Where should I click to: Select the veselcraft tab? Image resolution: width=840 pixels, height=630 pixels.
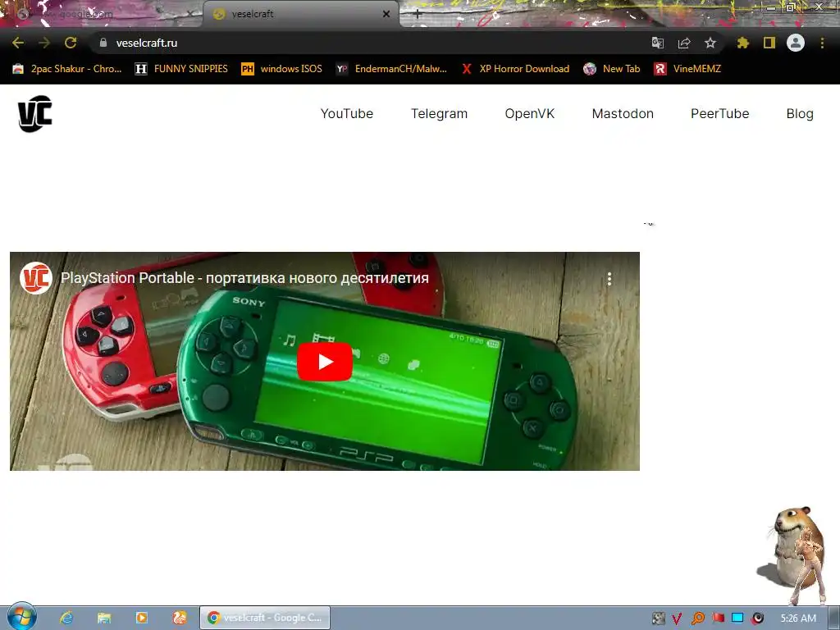[x=300, y=14]
